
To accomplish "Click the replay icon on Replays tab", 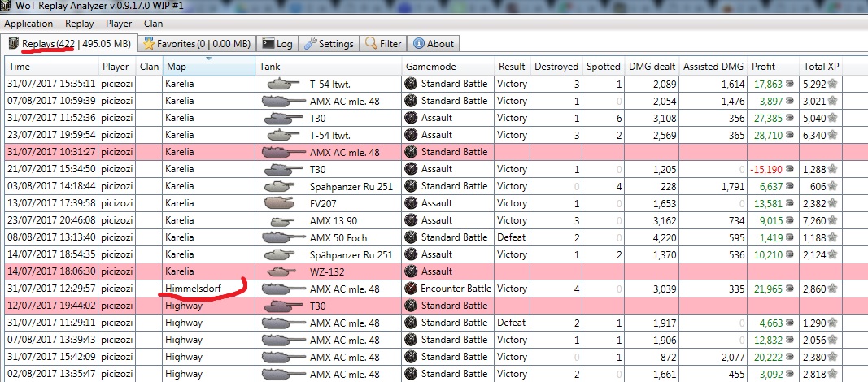I will pos(13,43).
